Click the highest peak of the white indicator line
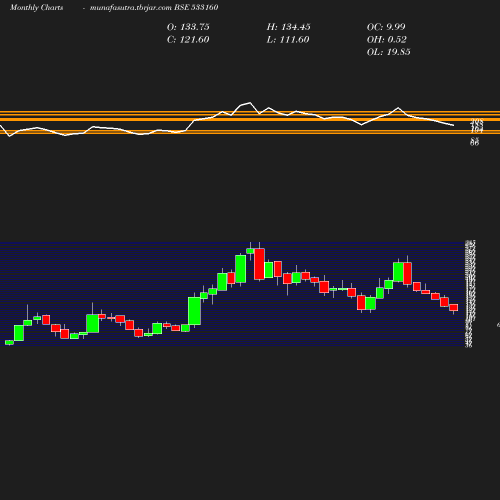This screenshot has height=500, width=500. click(250, 103)
